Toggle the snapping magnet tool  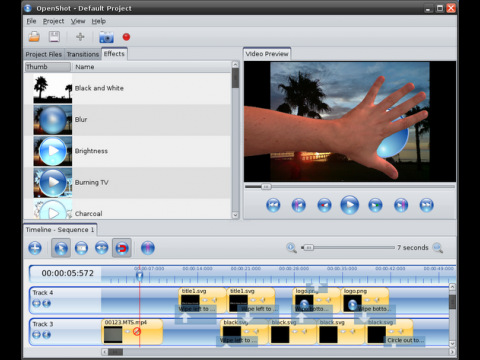pos(122,248)
